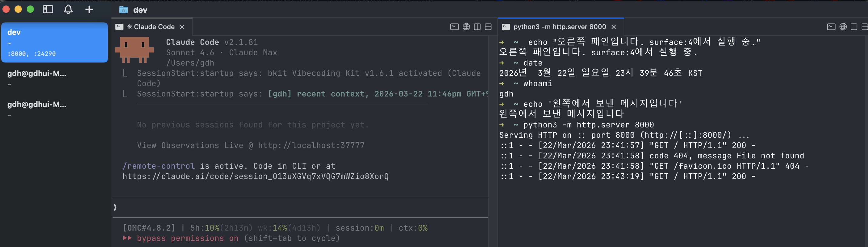Click the KST date output line
The height and width of the screenshot is (247, 868).
pyautogui.click(x=601, y=73)
